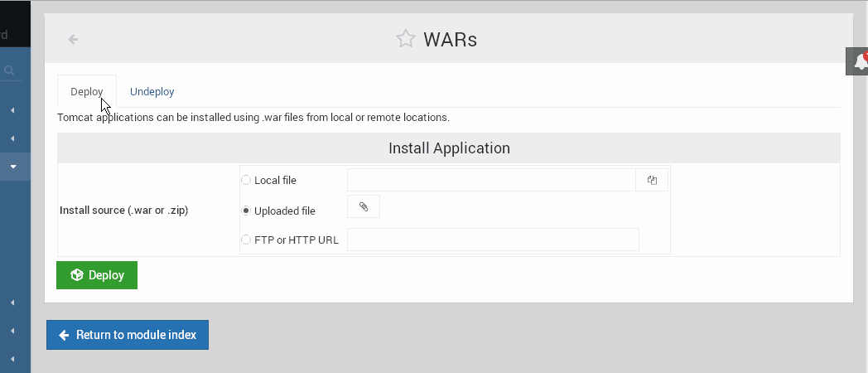The height and width of the screenshot is (373, 868).
Task: Click the Install source (.war or .zip) label
Action: (124, 211)
